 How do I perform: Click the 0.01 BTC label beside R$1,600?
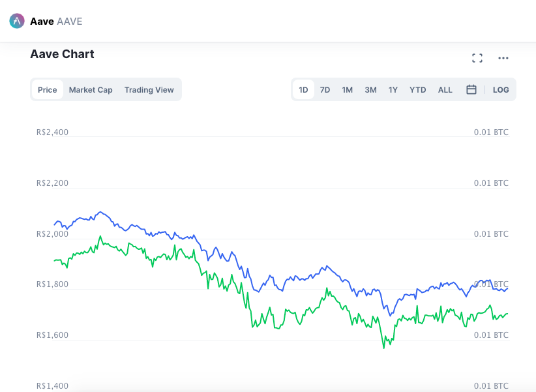tap(491, 335)
